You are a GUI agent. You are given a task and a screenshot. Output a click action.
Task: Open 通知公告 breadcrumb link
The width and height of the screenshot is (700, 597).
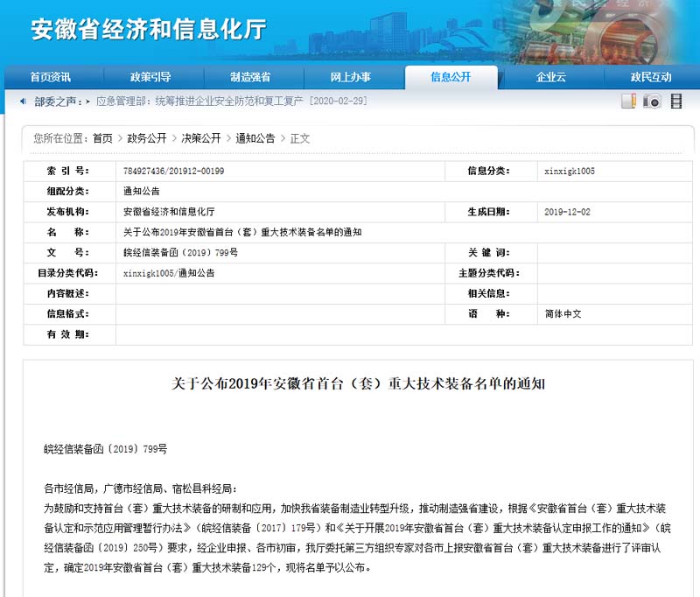tap(255, 138)
